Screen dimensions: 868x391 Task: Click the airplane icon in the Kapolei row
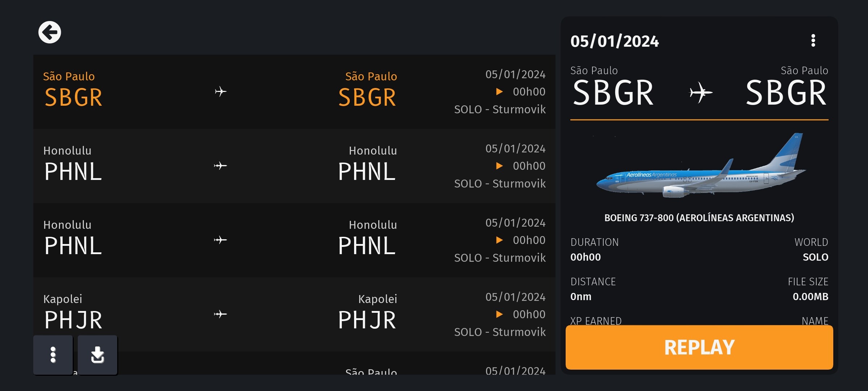pyautogui.click(x=220, y=314)
